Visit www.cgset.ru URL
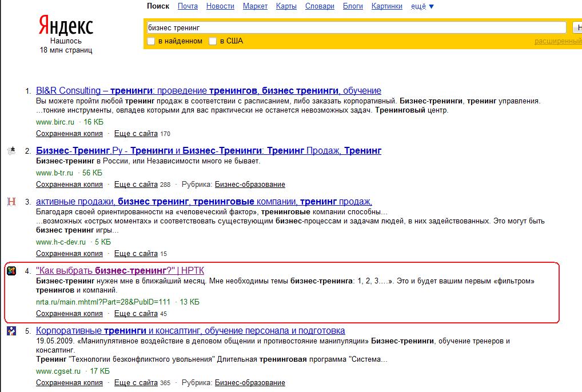Viewport: 582px width, 392px height. 58,371
